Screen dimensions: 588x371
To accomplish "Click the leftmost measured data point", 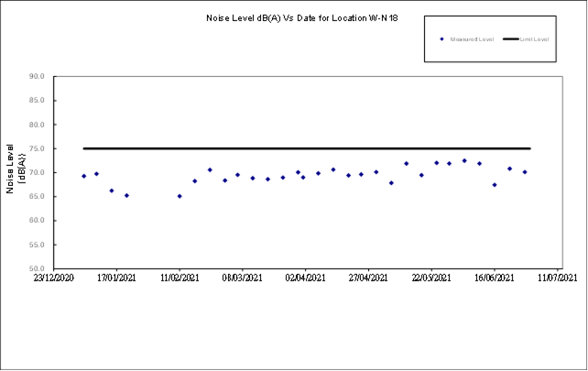I will point(83,176).
